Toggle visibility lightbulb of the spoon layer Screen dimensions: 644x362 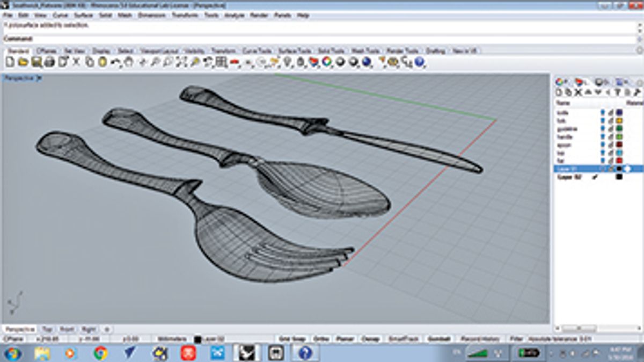602,145
